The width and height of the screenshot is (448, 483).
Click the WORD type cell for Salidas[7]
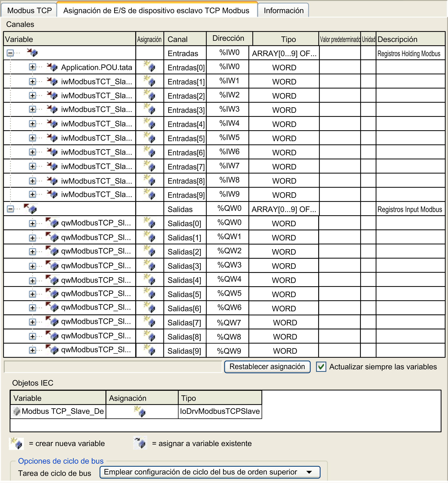(x=284, y=323)
